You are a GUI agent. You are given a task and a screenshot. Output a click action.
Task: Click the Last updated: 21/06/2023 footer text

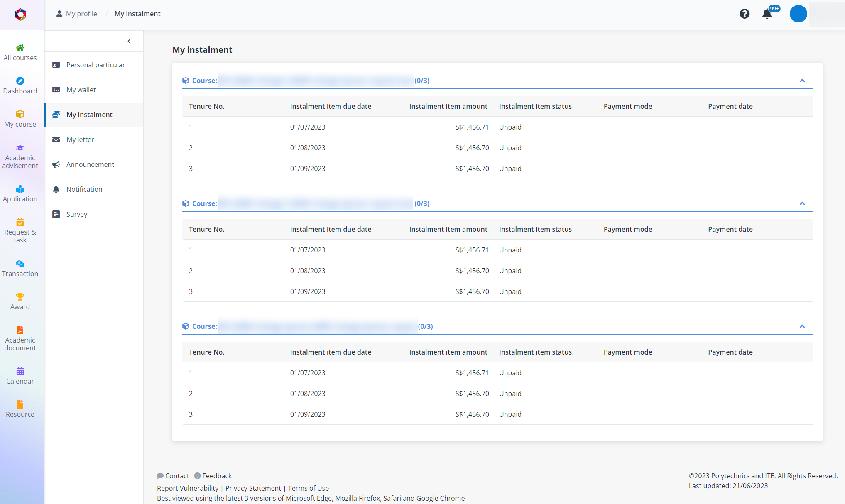pyautogui.click(x=728, y=486)
